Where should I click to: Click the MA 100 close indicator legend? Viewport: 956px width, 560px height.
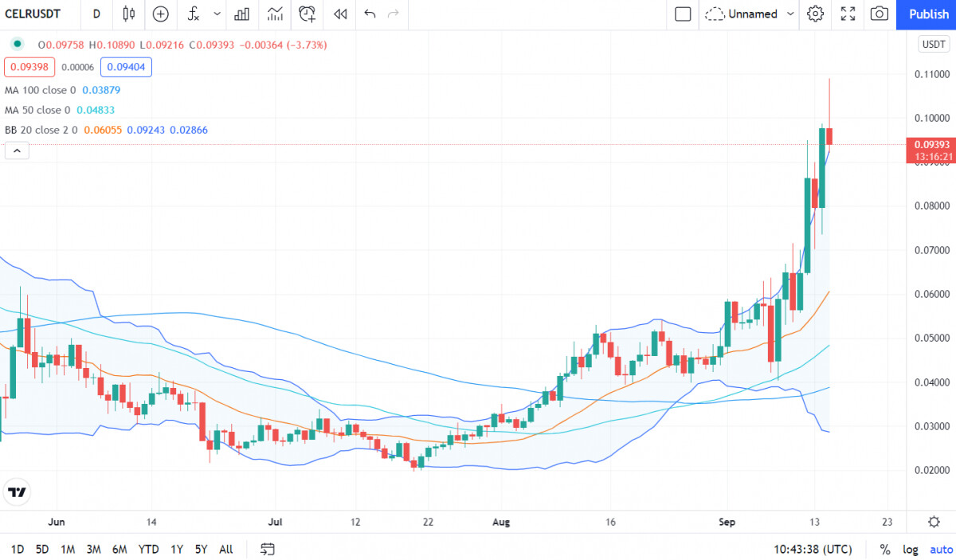[x=63, y=90]
